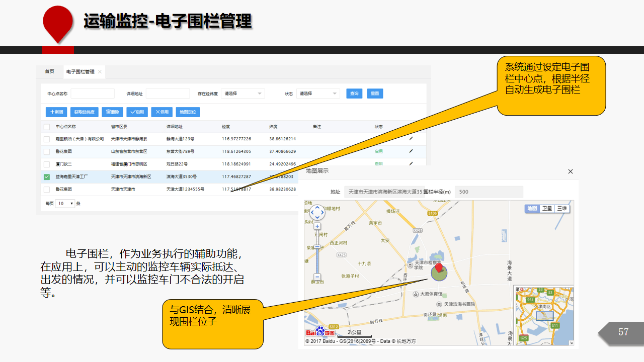
Task: Click the overview minimap thumbnail
Action: (x=544, y=316)
